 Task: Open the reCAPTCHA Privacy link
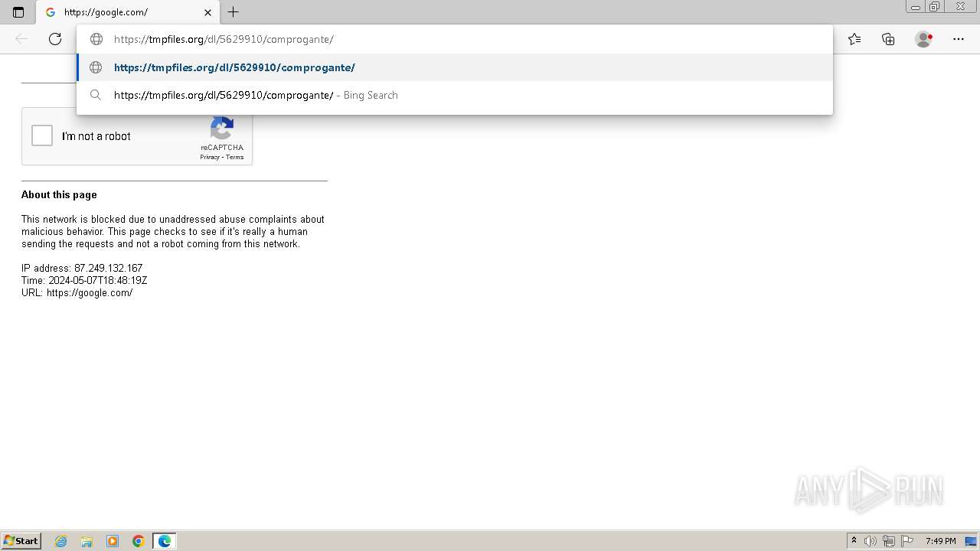click(x=209, y=157)
